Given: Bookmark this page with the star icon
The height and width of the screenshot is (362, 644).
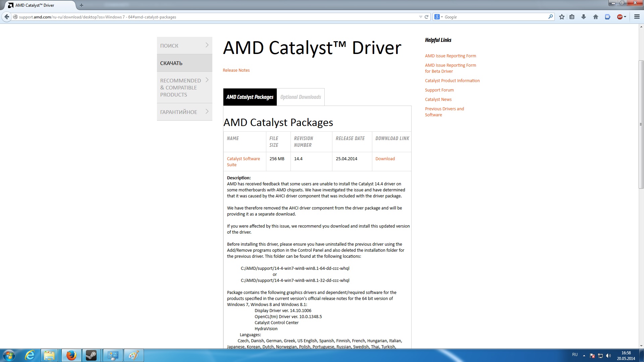Looking at the screenshot, I should pos(562,17).
